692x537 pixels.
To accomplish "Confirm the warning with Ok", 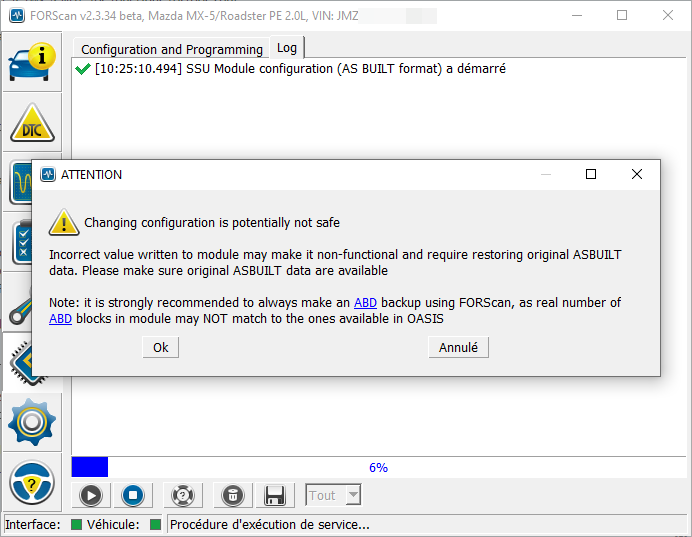I will coord(161,348).
